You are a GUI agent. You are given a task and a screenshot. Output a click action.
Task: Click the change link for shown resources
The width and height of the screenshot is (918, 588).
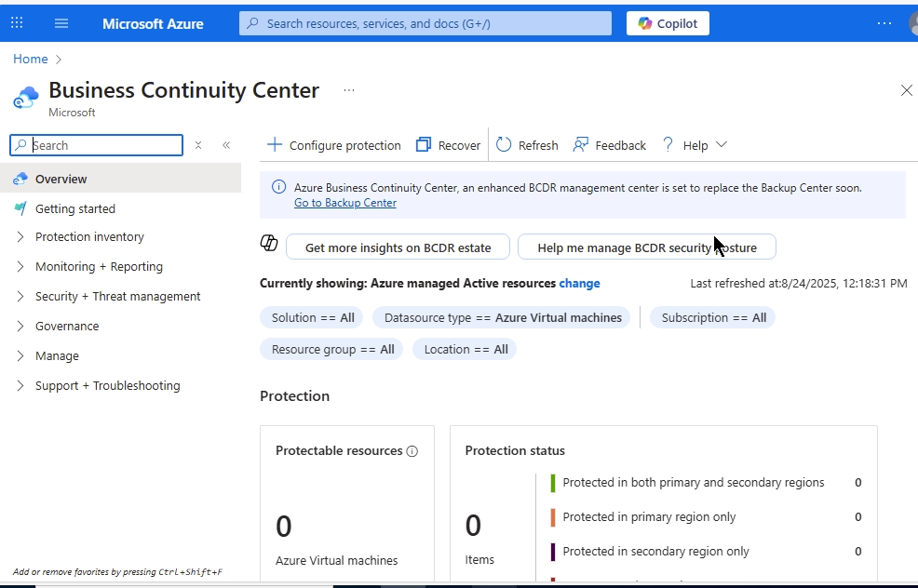tap(579, 283)
